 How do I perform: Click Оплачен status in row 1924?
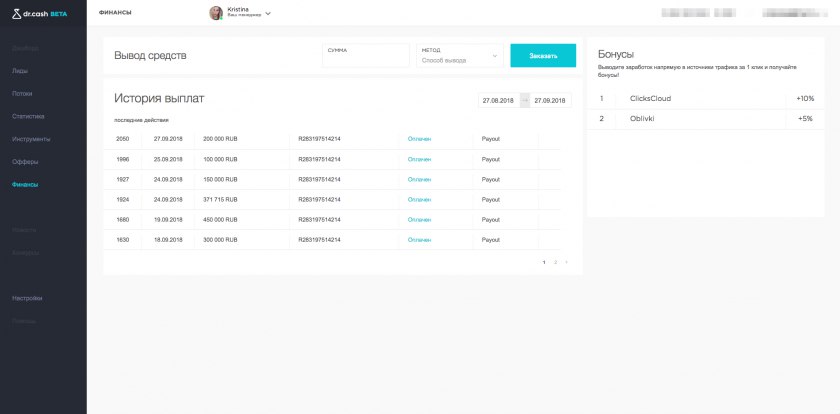[x=419, y=199]
